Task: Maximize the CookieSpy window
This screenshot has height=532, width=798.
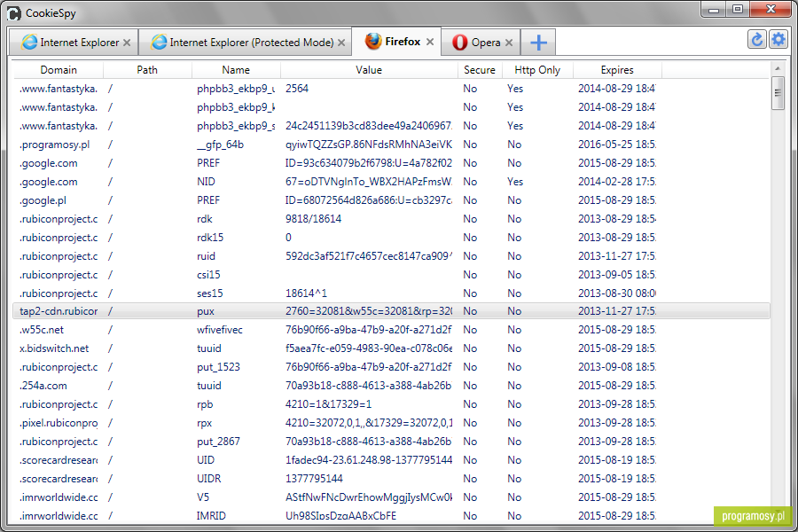Action: click(x=738, y=9)
